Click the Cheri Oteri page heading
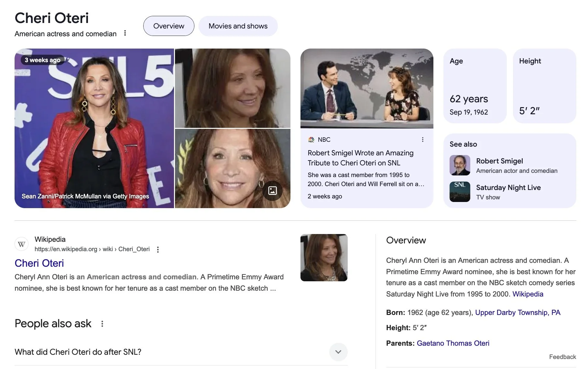588x369 pixels. click(x=52, y=18)
